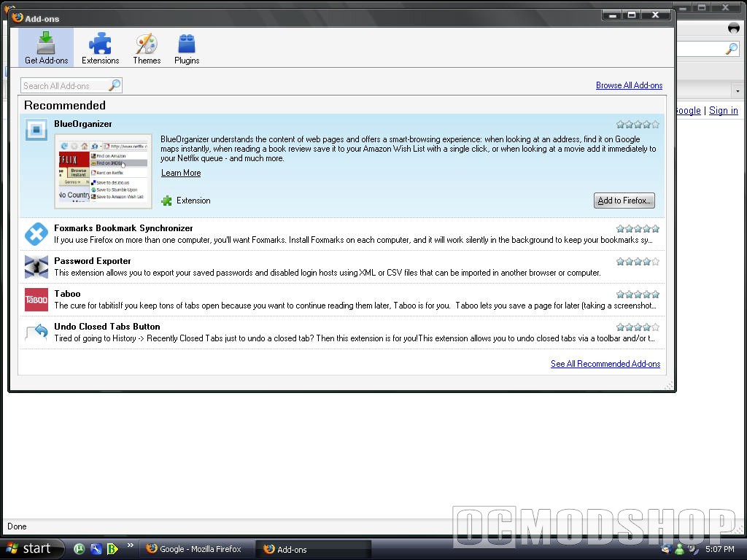The image size is (747, 560).
Task: Click the BlueOrganizer star rating
Action: (x=638, y=125)
